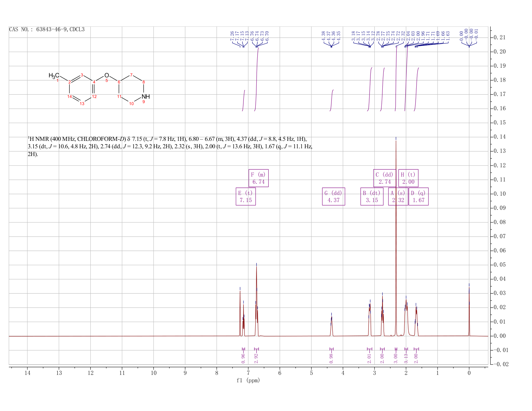Click the 14 ppm tick label
This screenshot has width=532, height=411.
point(27,373)
